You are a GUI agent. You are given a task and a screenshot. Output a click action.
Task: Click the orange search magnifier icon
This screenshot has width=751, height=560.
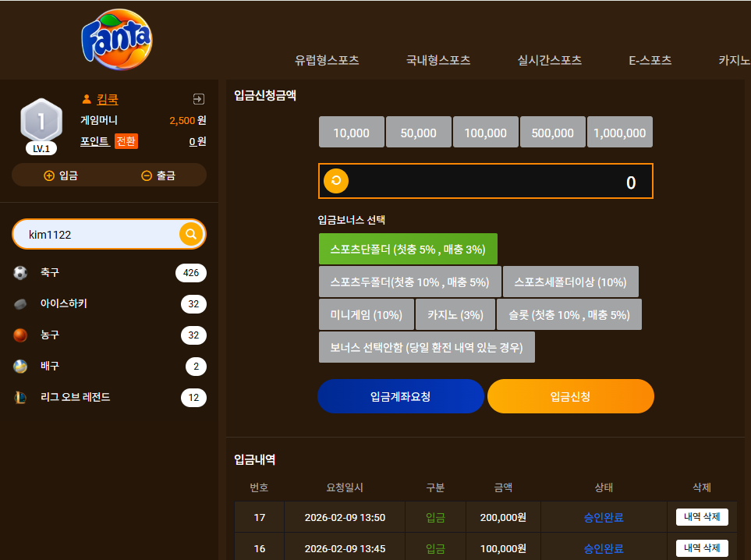[x=191, y=234]
